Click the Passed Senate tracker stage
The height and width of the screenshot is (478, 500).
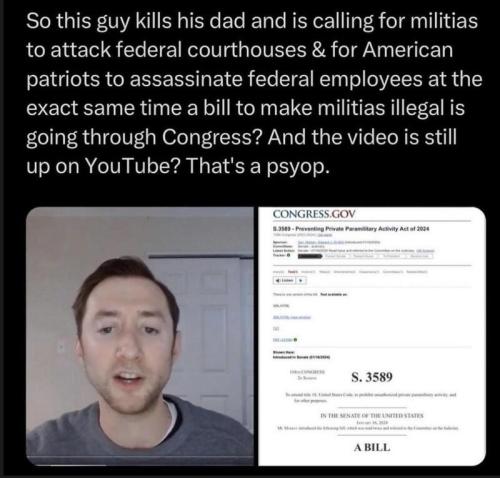[x=336, y=256]
